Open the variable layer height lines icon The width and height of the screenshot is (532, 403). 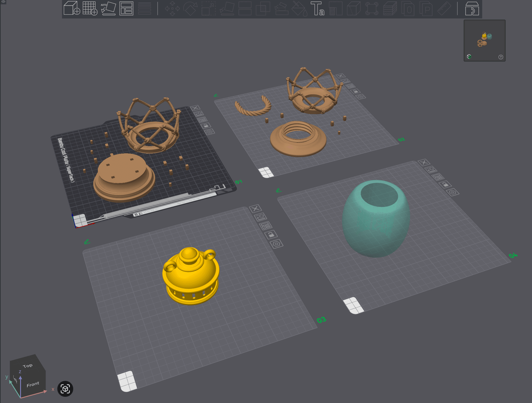145,8
